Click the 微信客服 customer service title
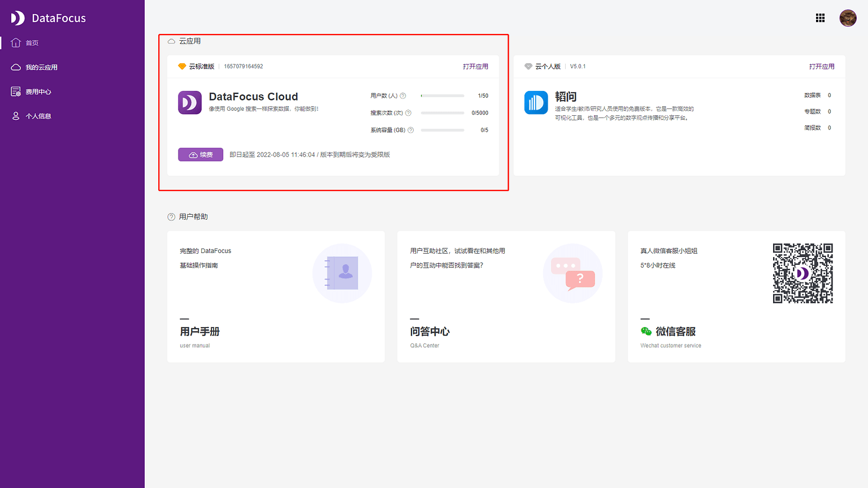This screenshot has height=488, width=868. (676, 332)
